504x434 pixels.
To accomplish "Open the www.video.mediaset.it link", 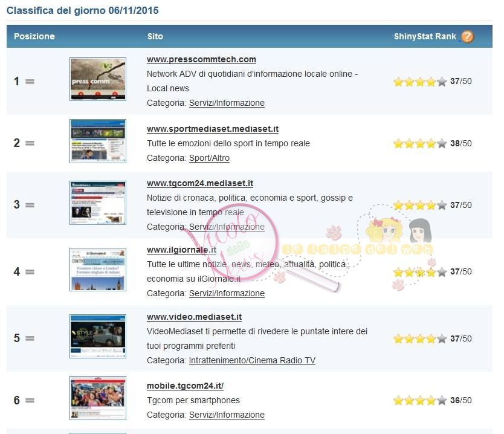I will [x=194, y=317].
